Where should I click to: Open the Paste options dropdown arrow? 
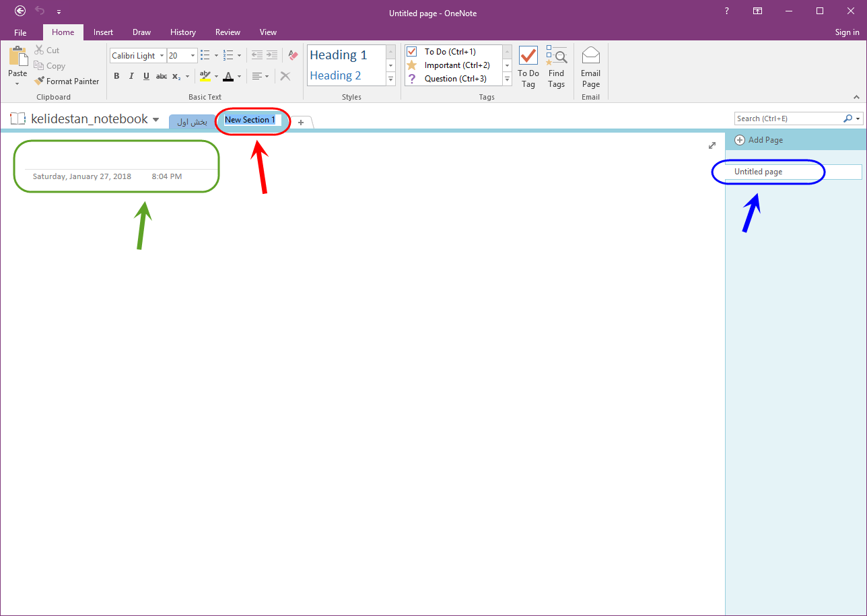pos(18,84)
